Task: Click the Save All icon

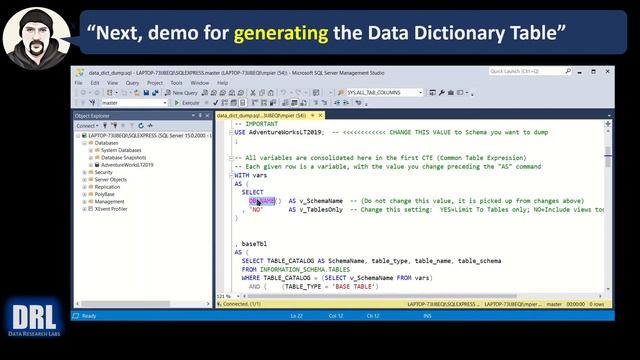Action: (155, 93)
